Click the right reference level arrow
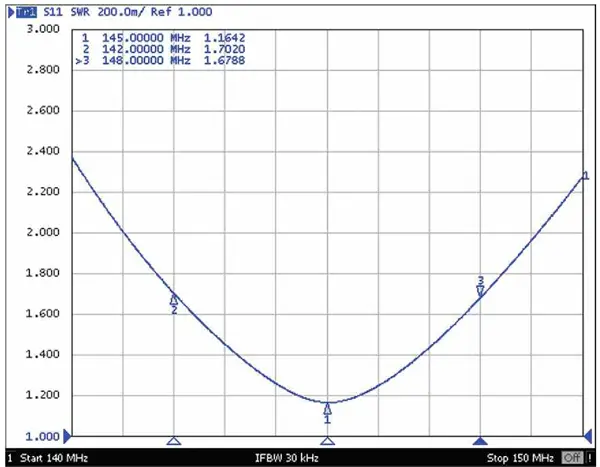Screen dimensions: 600x467 586,436
